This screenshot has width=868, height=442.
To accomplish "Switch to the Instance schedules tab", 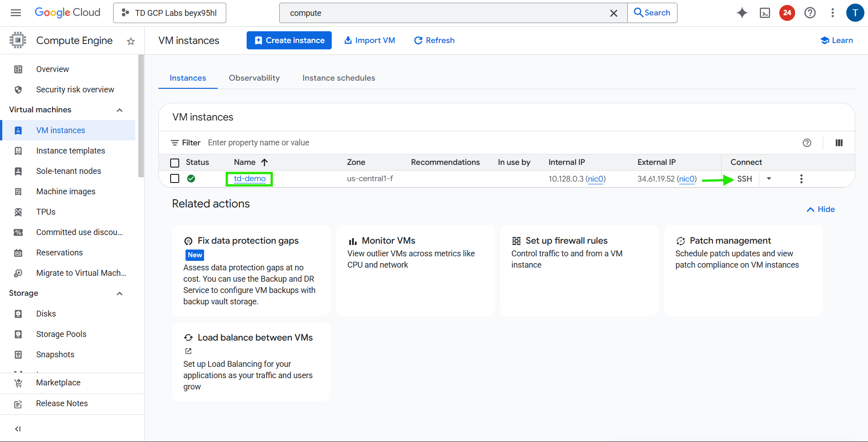I will click(x=339, y=78).
